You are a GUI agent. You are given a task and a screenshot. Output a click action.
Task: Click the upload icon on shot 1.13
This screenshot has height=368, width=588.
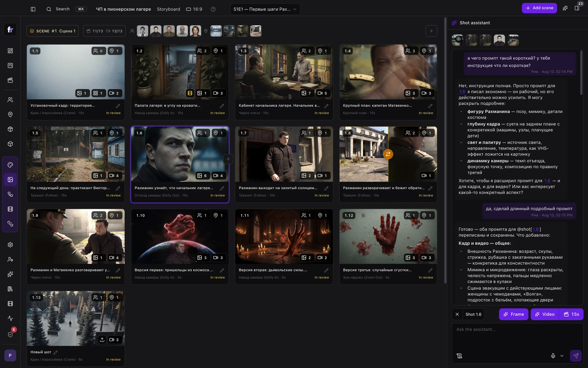102,340
